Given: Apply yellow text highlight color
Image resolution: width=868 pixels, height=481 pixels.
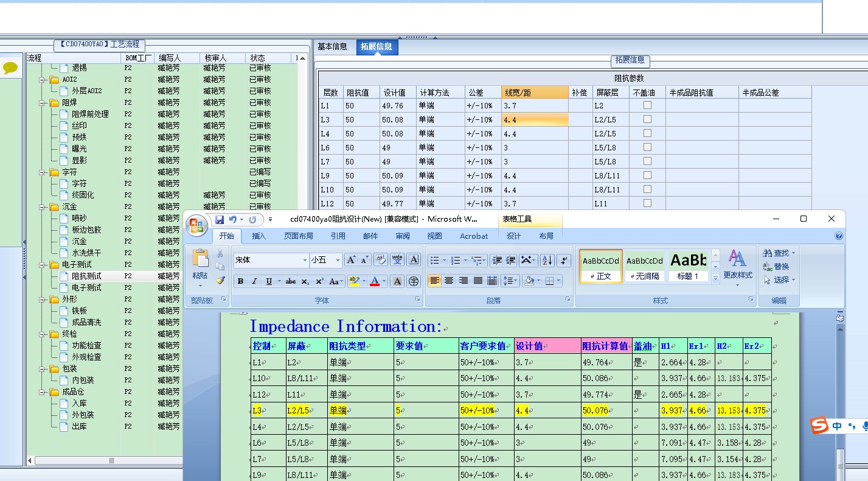Looking at the screenshot, I should (x=355, y=281).
